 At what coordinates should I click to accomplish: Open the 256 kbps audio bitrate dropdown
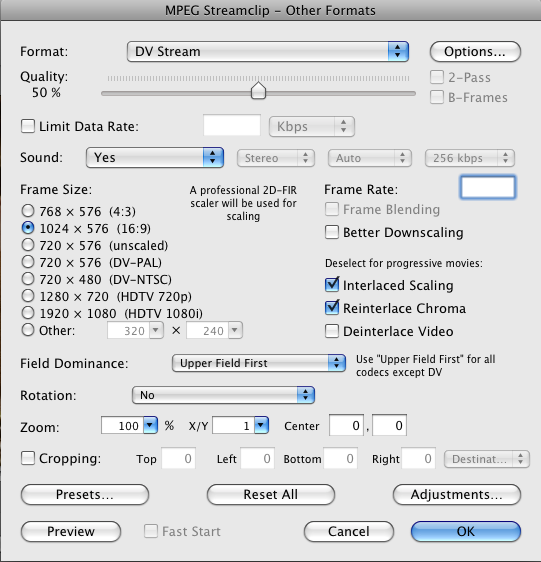tap(470, 158)
